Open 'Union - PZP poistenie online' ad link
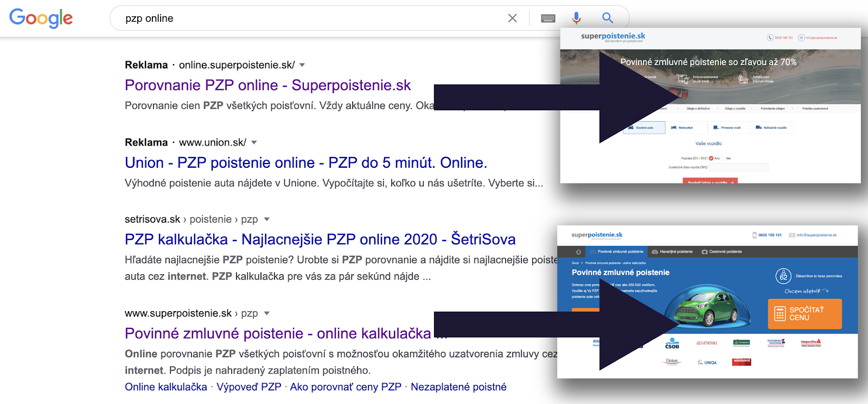Screen dimensions: 868x404 [306, 163]
